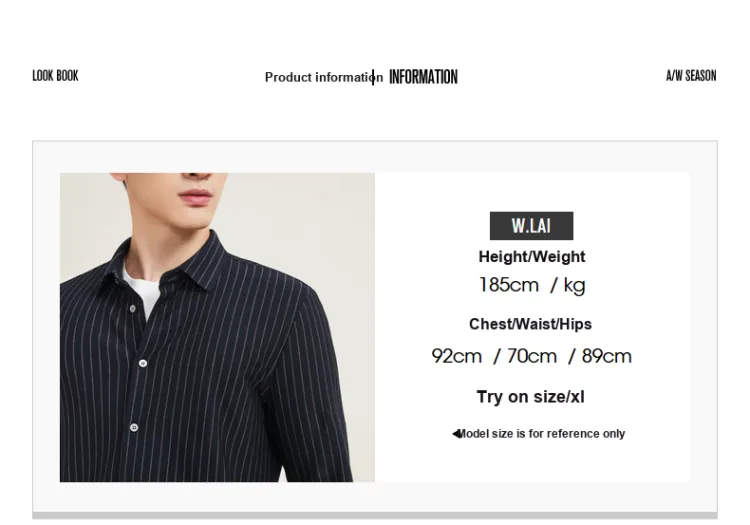This screenshot has width=750, height=525.
Task: Click the LOOK BOOK label
Action: [x=55, y=76]
